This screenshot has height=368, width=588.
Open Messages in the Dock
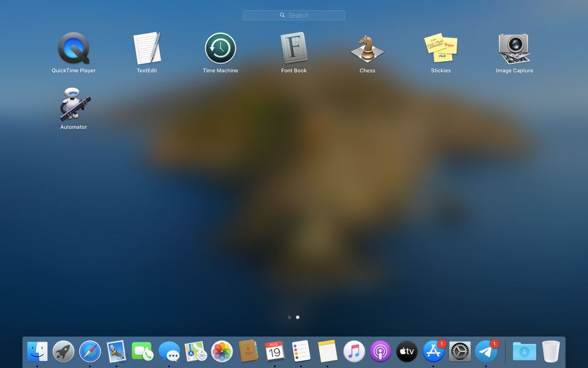(169, 351)
